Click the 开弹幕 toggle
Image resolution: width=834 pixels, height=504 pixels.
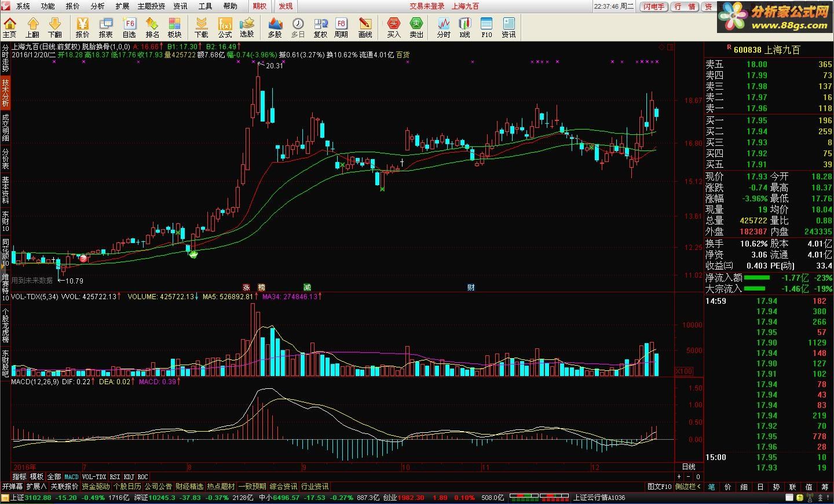pos(12,487)
